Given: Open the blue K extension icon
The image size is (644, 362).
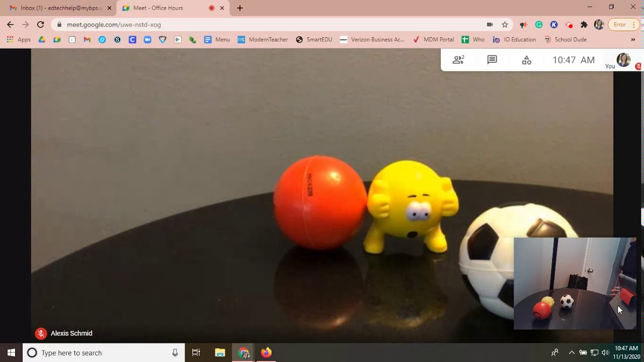Looking at the screenshot, I should coord(554,25).
